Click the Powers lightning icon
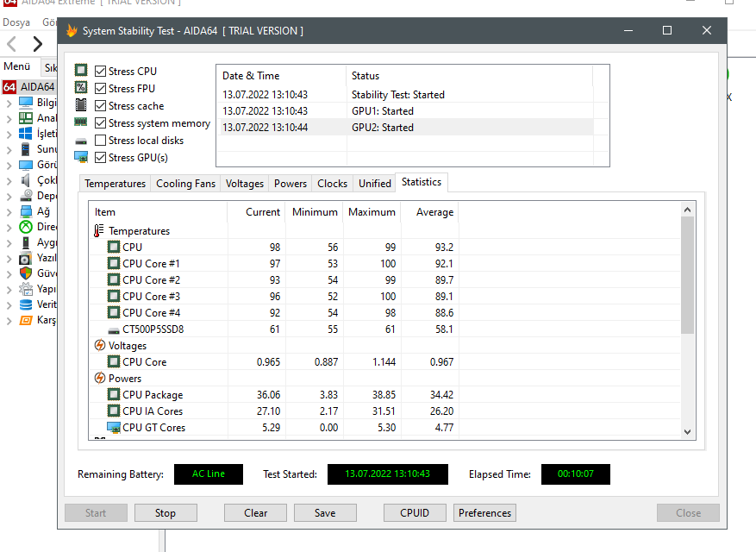Viewport: 756px width, 552px height. (100, 379)
